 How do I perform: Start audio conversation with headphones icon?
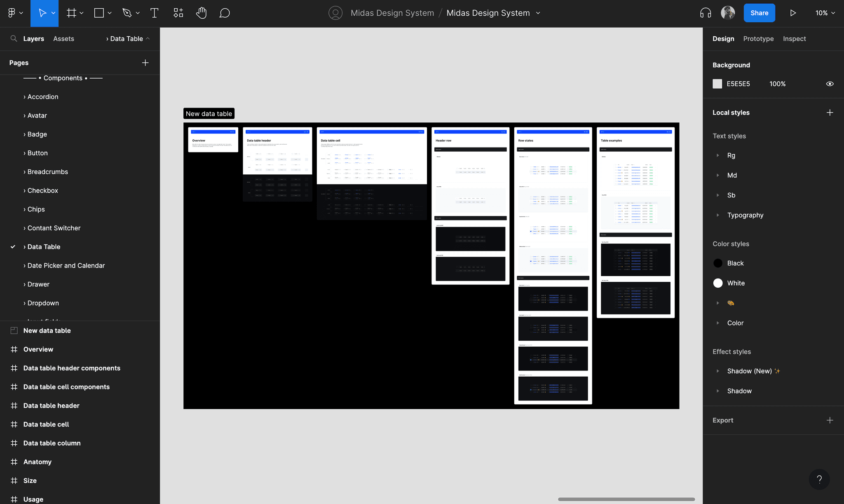pyautogui.click(x=705, y=13)
